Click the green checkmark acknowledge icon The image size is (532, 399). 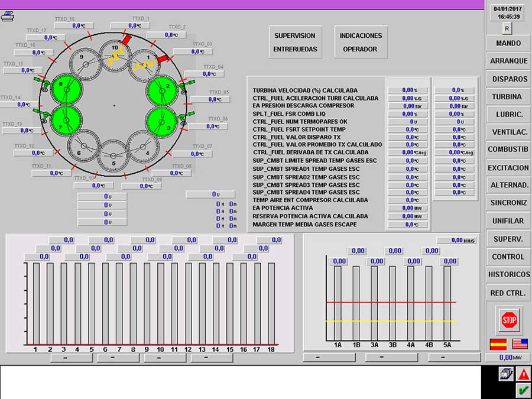524,390
